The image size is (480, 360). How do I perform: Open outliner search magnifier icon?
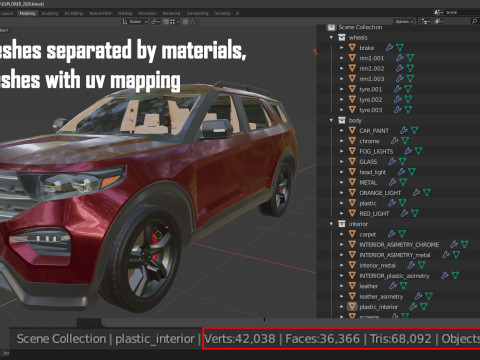474,21
